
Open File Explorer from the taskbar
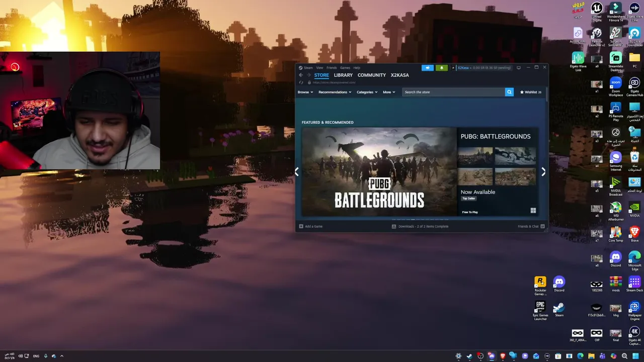click(591, 356)
